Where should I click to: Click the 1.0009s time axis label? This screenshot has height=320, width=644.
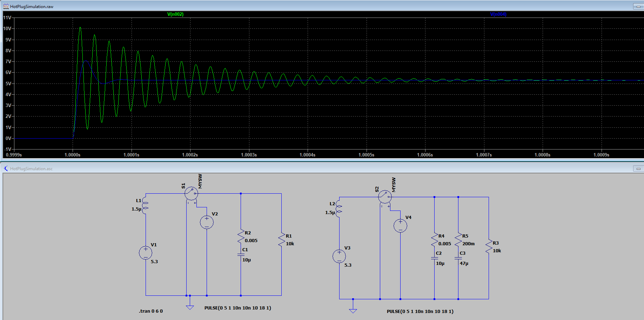602,155
